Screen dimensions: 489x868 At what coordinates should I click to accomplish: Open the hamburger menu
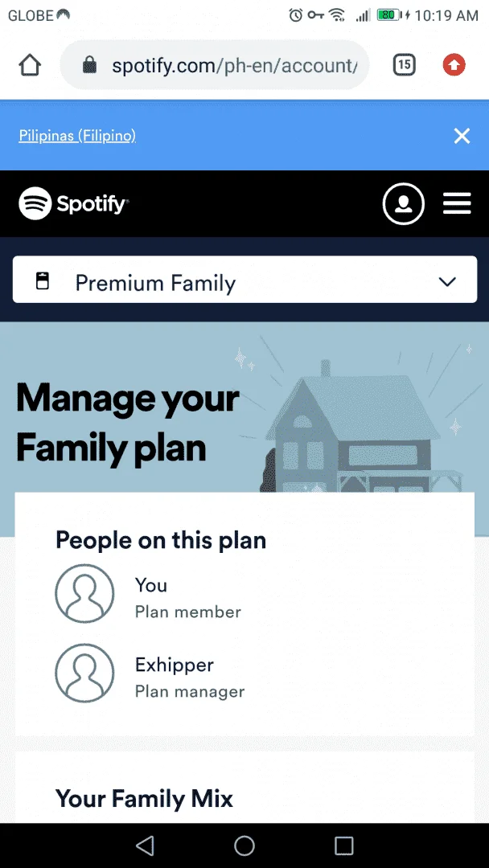[x=457, y=203]
